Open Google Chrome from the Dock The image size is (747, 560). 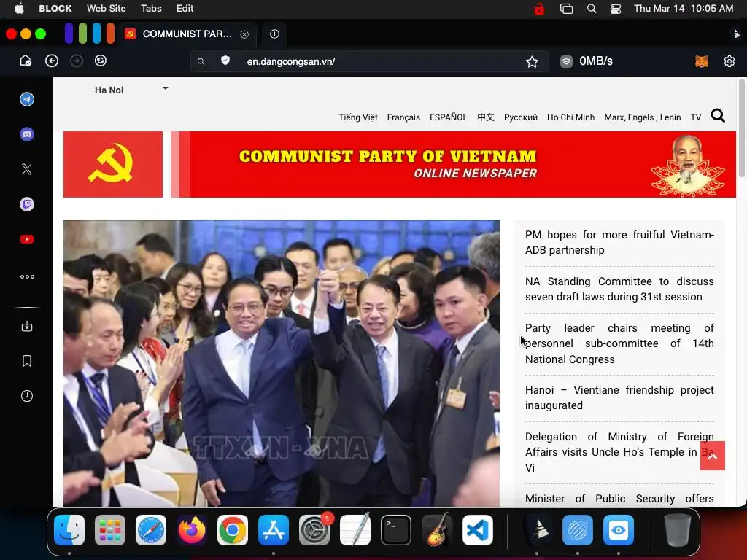(233, 530)
